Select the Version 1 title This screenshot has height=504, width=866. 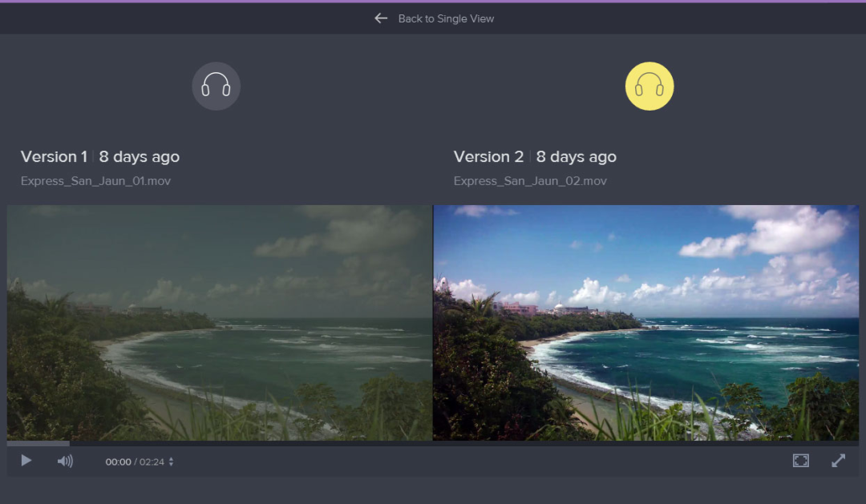[x=55, y=157]
